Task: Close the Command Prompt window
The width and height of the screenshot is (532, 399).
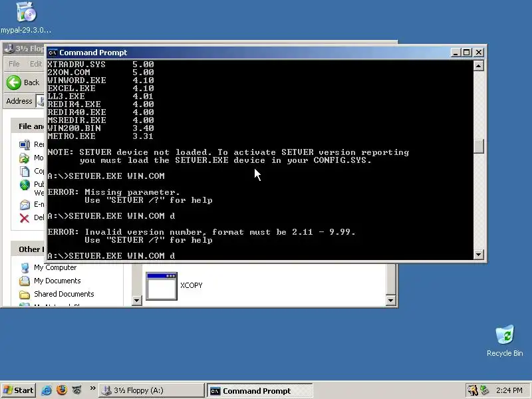Action: point(479,53)
